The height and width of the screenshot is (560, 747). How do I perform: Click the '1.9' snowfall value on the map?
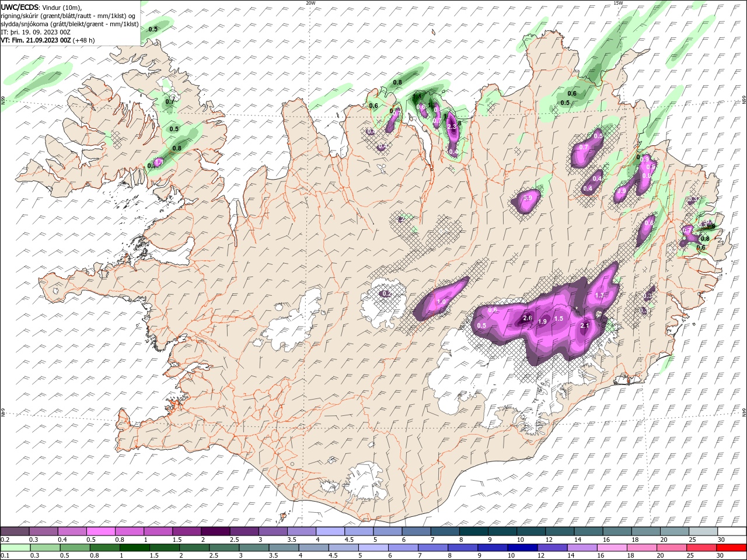click(x=542, y=321)
